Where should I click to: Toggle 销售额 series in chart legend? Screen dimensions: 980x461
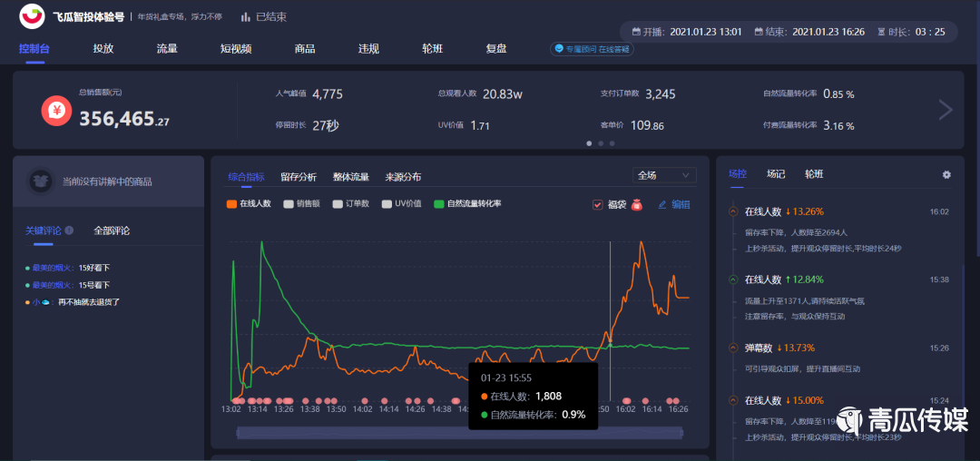pyautogui.click(x=302, y=203)
